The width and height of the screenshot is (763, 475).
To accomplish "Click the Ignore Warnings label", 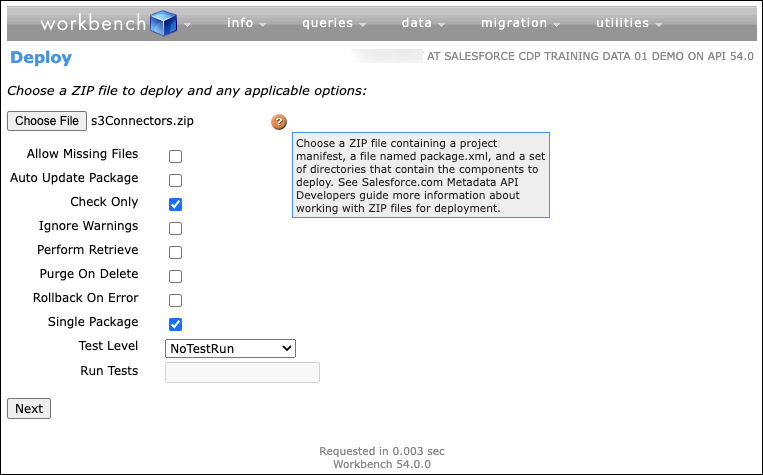I will pyautogui.click(x=89, y=226).
